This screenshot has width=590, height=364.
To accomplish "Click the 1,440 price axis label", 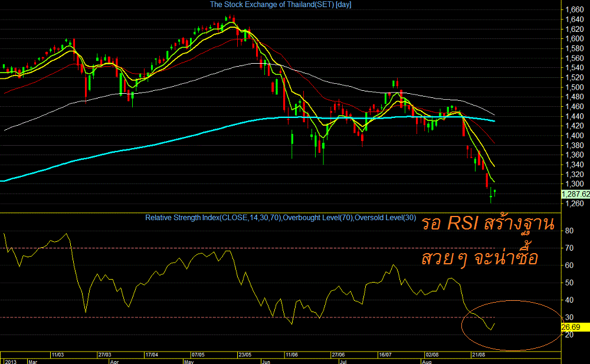I will pyautogui.click(x=575, y=116).
